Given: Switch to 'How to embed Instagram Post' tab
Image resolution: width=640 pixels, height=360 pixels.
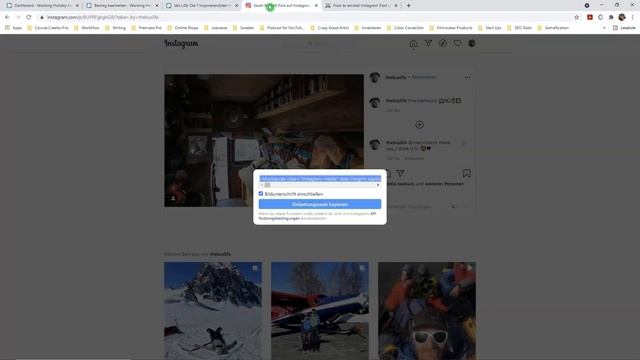Looking at the screenshot, I should point(361,6).
